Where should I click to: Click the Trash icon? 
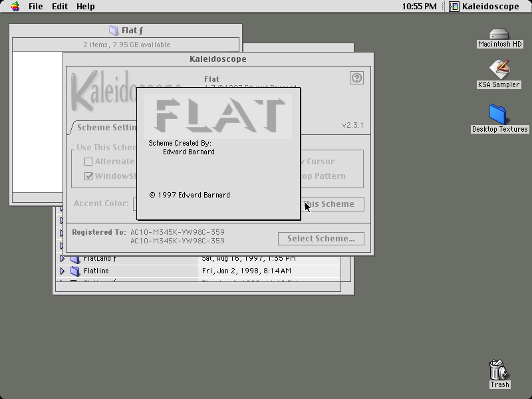coord(498,370)
